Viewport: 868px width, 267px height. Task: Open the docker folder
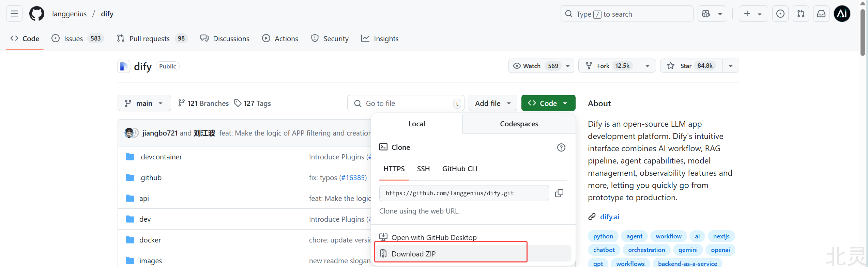pos(150,240)
